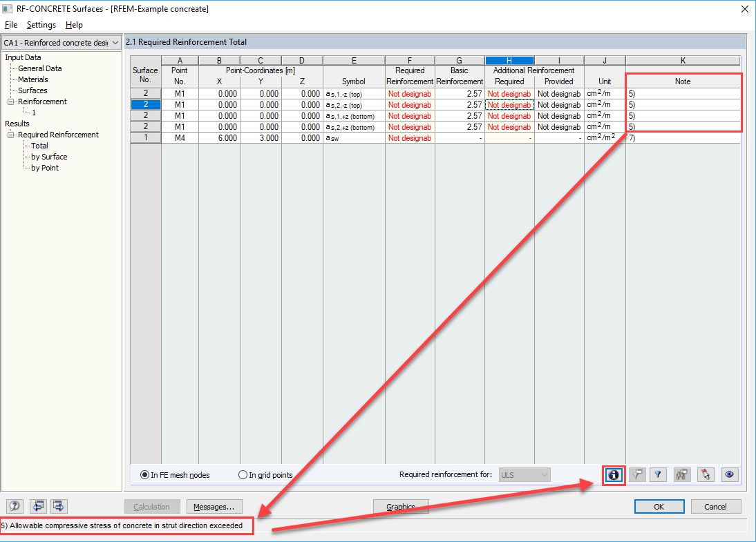The image size is (756, 542).
Task: Select Materials in the tree
Action: click(x=33, y=79)
